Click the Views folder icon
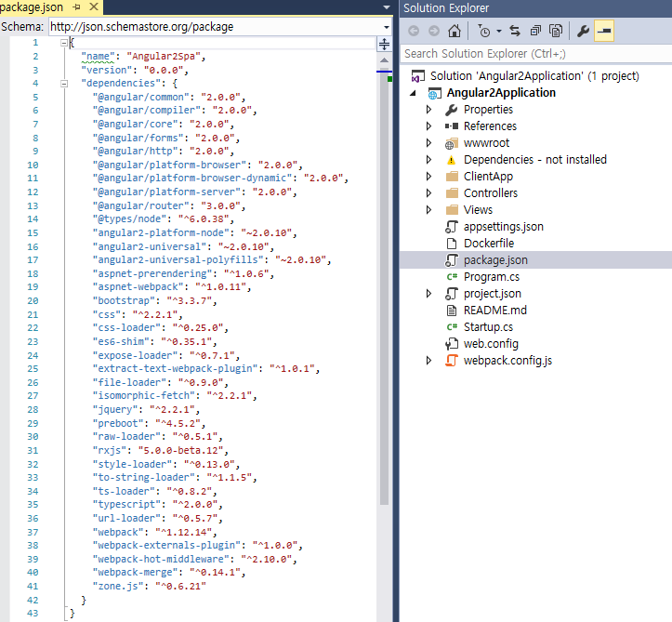Screen dimensions: 672x622 point(452,209)
